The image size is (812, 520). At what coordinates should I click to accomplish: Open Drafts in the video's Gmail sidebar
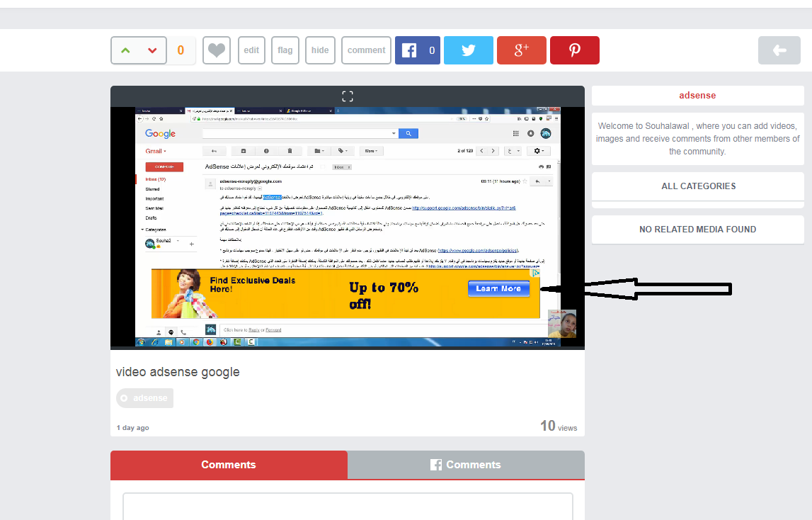[x=151, y=218]
